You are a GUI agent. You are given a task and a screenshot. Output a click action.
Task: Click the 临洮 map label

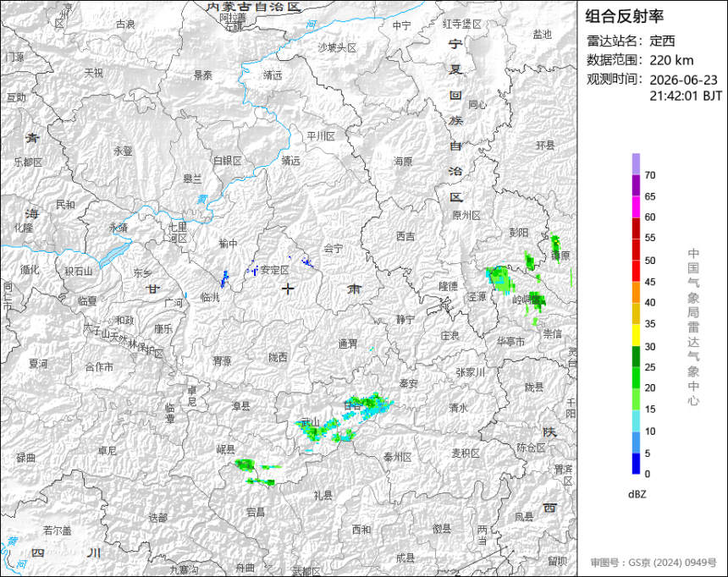210,298
